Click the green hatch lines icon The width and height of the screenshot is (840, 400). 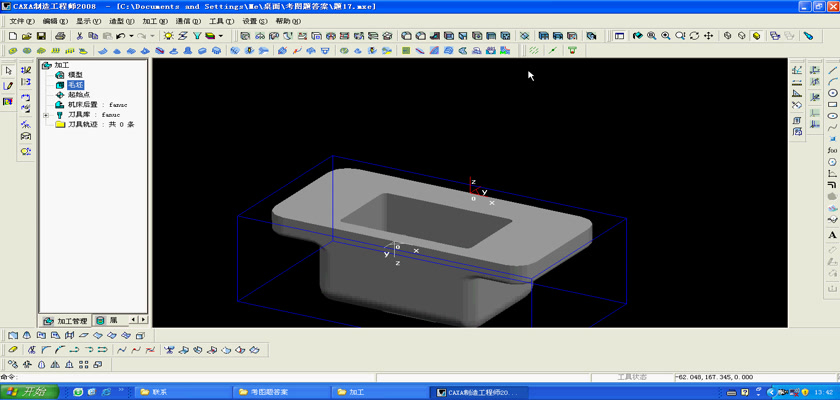(x=534, y=50)
